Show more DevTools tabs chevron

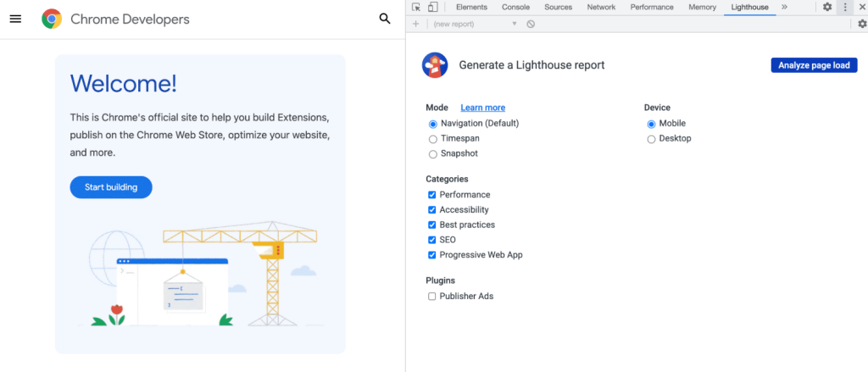tap(784, 7)
